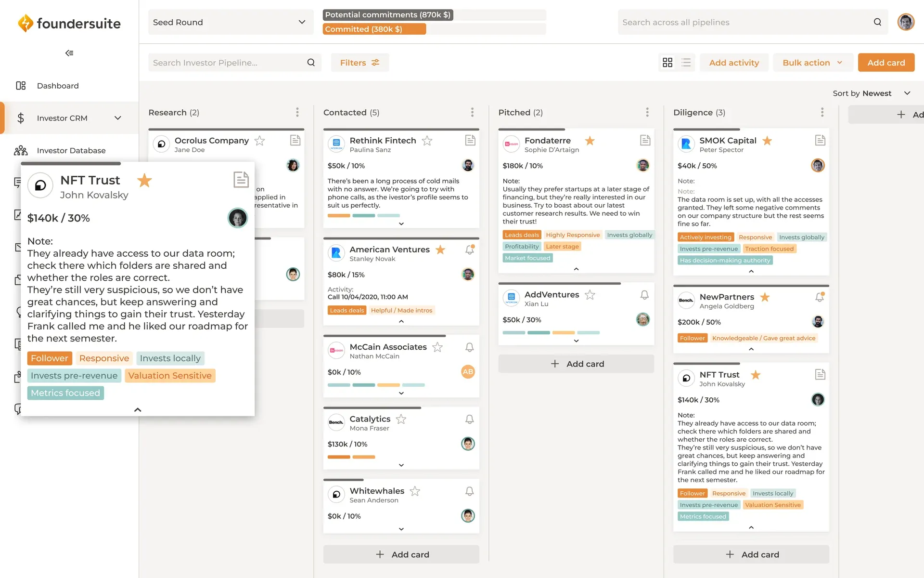
Task: Open Contacted column three-dot menu
Action: 472,112
